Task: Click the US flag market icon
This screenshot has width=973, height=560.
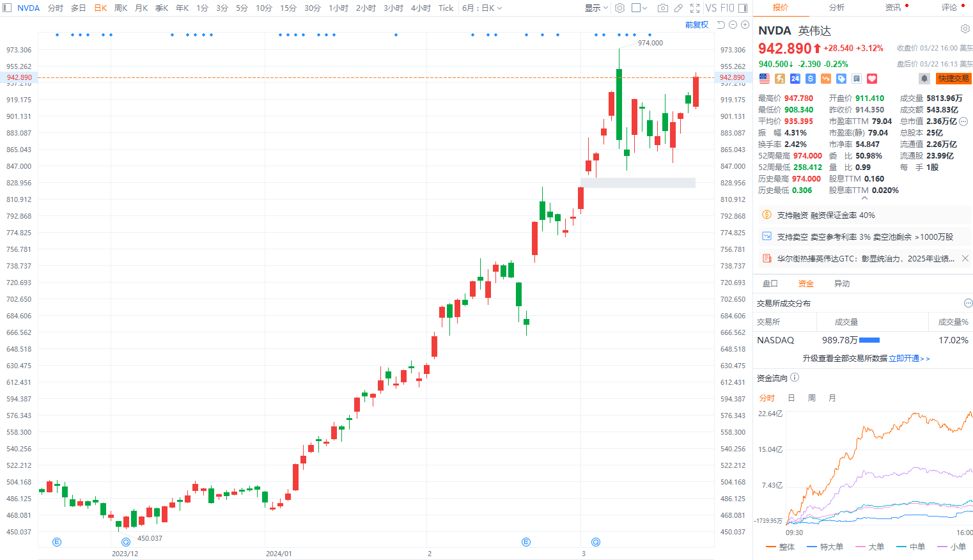Action: click(x=765, y=79)
